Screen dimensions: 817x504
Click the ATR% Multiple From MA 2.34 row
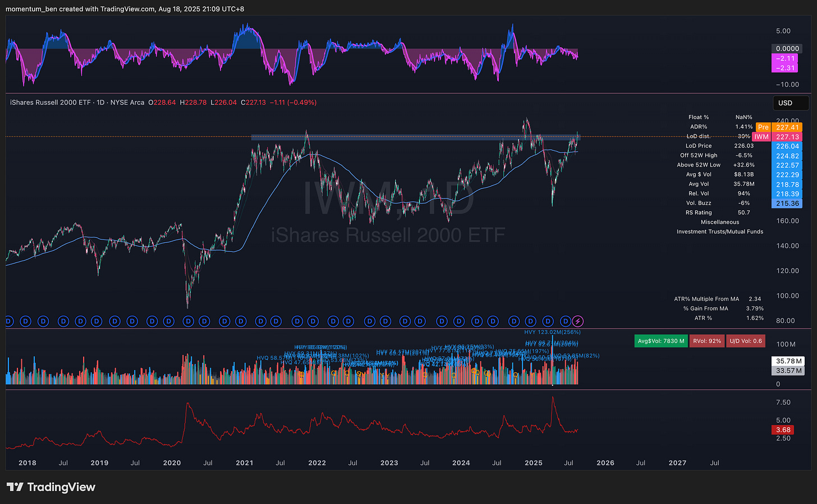point(719,299)
